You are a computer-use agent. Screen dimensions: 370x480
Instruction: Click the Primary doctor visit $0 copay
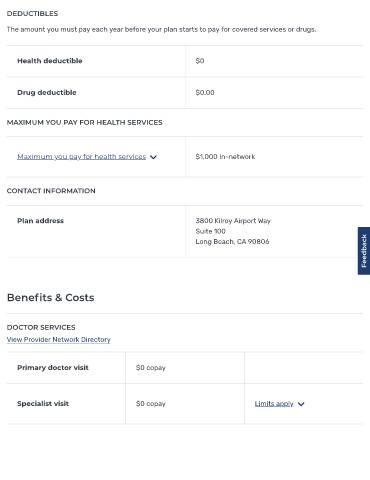pyautogui.click(x=151, y=368)
